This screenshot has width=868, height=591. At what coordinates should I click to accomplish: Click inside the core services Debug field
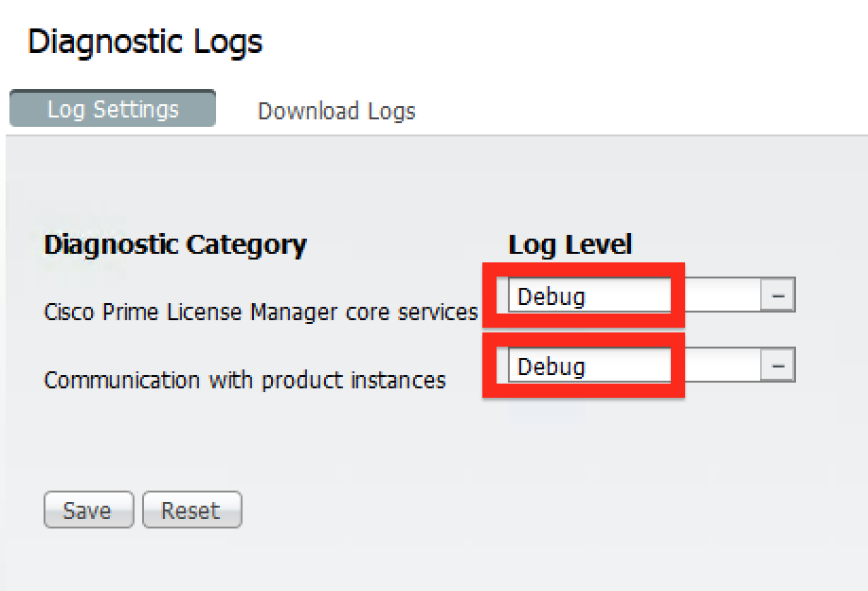pyautogui.click(x=588, y=295)
